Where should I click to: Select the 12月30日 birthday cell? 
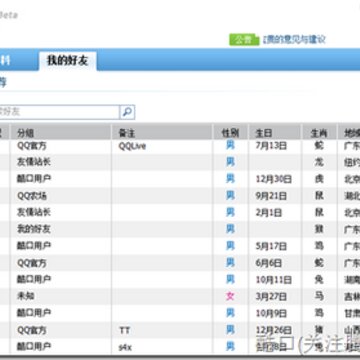pyautogui.click(x=274, y=179)
